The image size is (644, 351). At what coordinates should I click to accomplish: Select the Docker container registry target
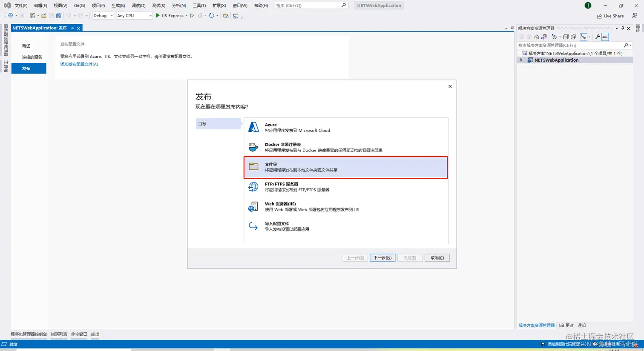[346, 147]
